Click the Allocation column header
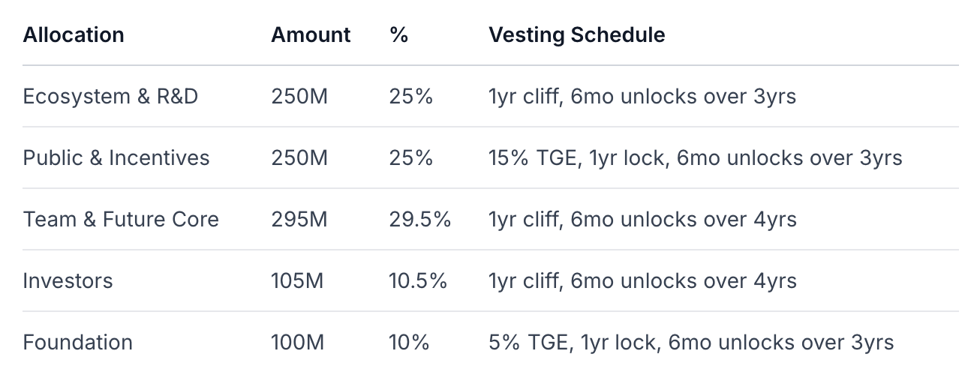 [74, 35]
